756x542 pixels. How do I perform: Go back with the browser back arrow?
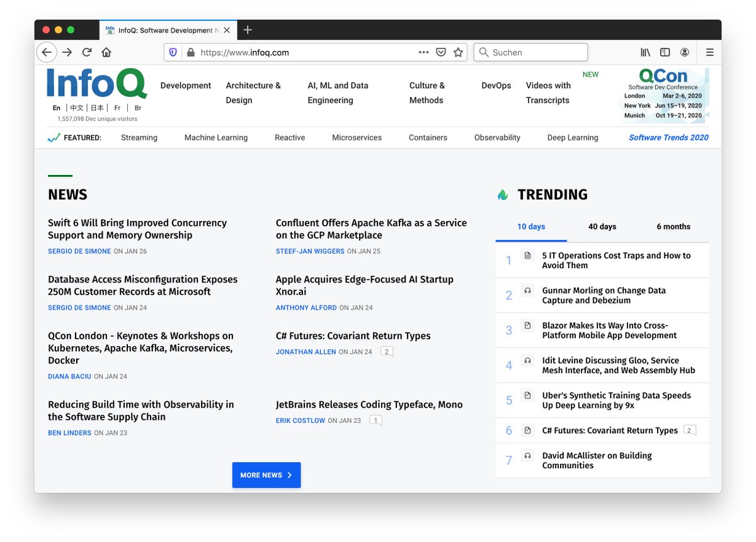pyautogui.click(x=47, y=52)
